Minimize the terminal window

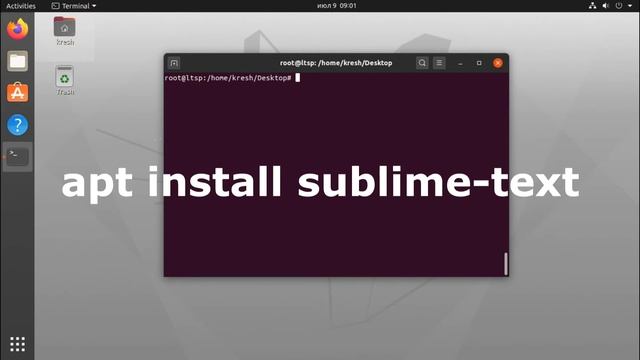click(460, 63)
